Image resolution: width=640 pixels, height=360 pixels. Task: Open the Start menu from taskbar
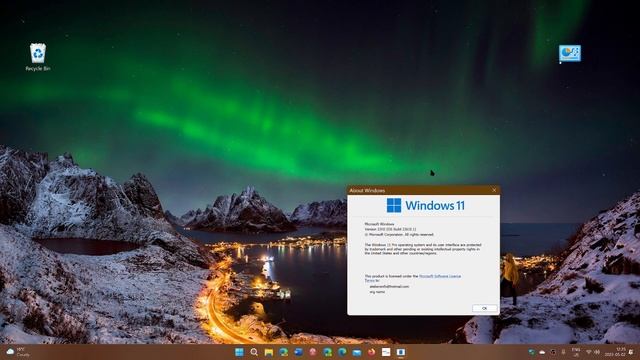click(239, 352)
